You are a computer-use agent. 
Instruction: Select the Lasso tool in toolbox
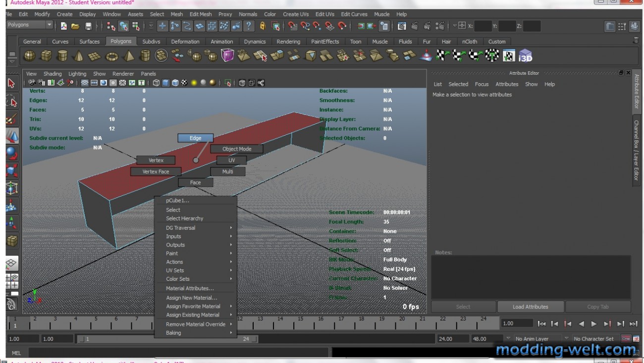pyautogui.click(x=12, y=102)
